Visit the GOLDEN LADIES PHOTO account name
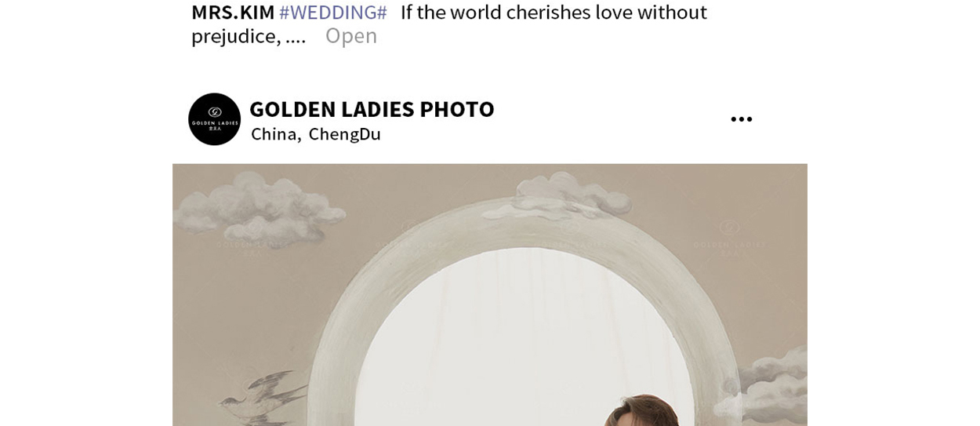Viewport: 980px width, 426px height. (x=372, y=109)
